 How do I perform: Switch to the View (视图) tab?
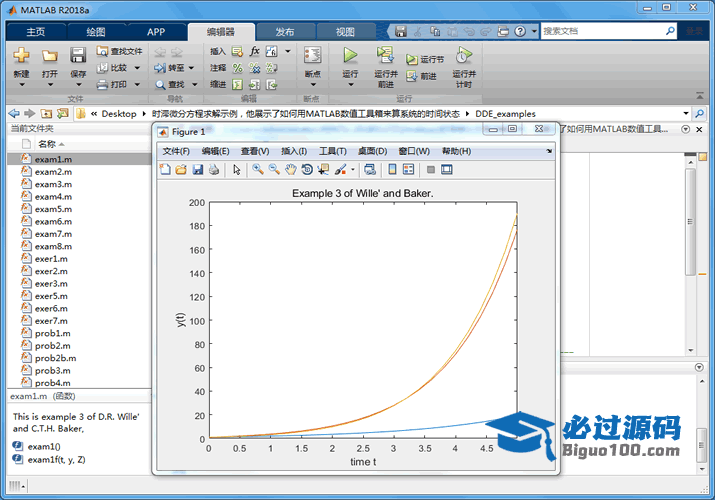tap(345, 32)
